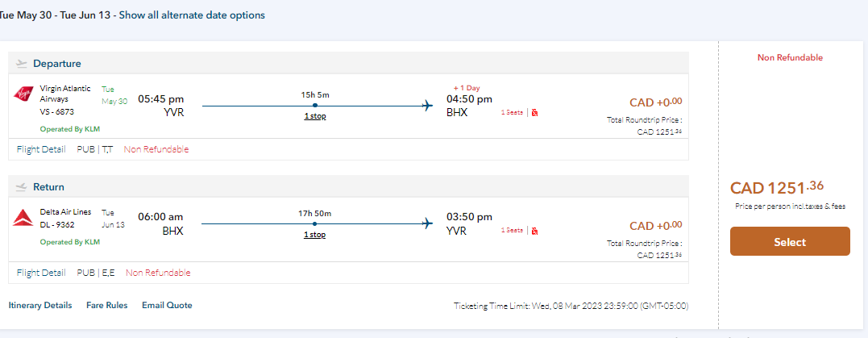Image resolution: width=868 pixels, height=338 pixels.
Task: Click the 1 Seats label on departure
Action: tap(512, 112)
